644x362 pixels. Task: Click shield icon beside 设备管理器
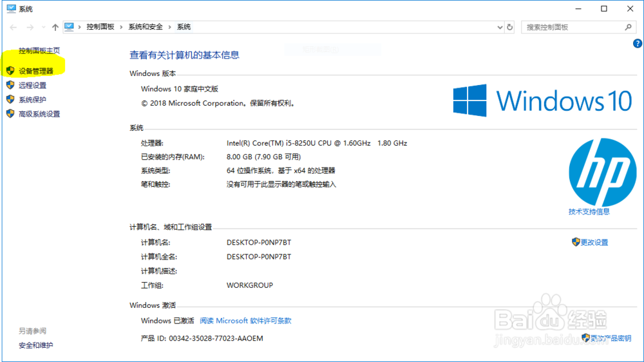(x=10, y=71)
